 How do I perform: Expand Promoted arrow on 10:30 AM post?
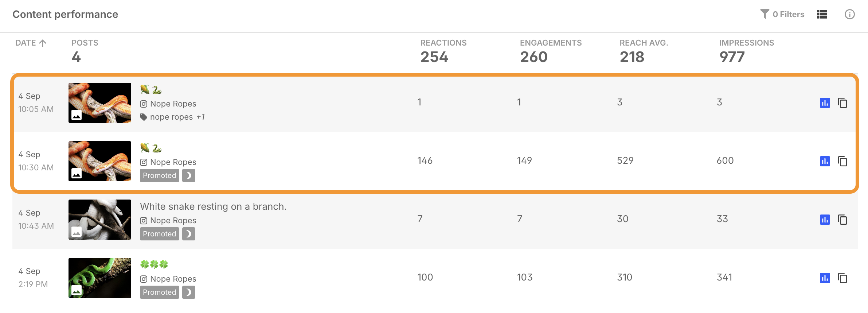(189, 175)
